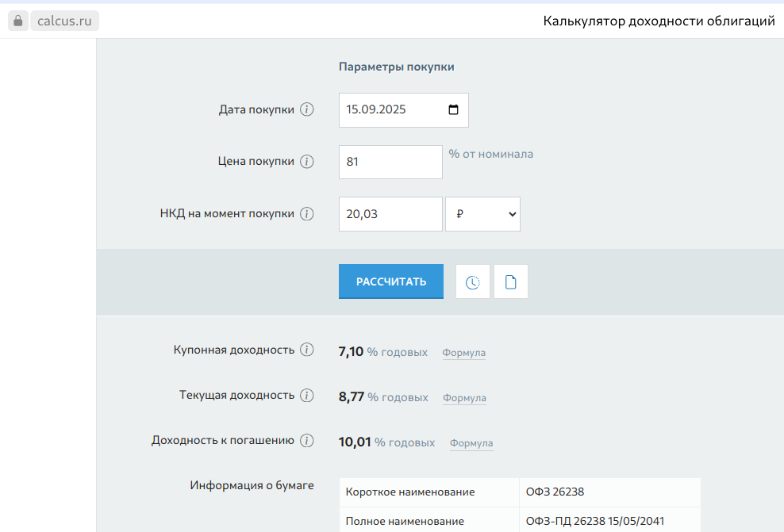
Task: Show info tooltip for Дата покупки
Action: pyautogui.click(x=307, y=109)
